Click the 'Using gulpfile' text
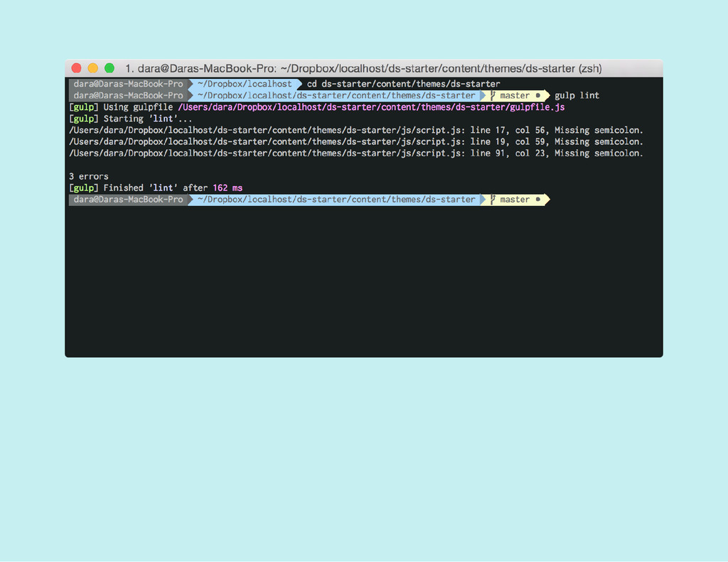Screen dimensions: 728x562 point(138,107)
